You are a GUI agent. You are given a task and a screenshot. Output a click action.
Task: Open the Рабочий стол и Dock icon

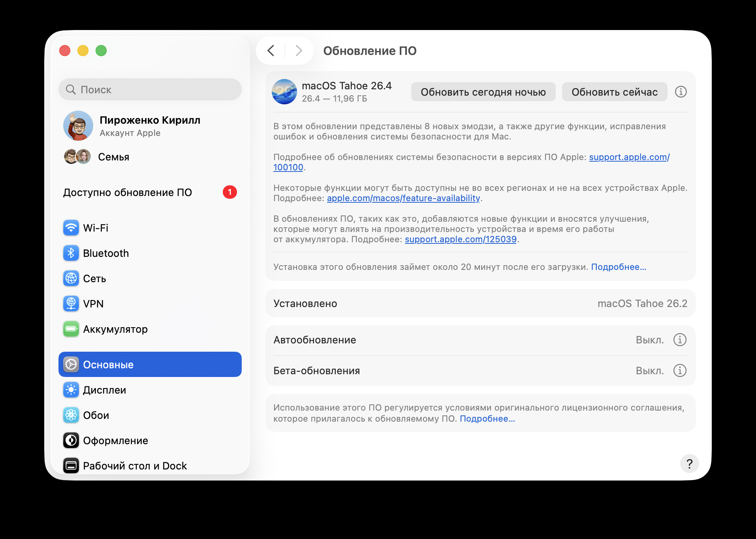[x=71, y=465]
